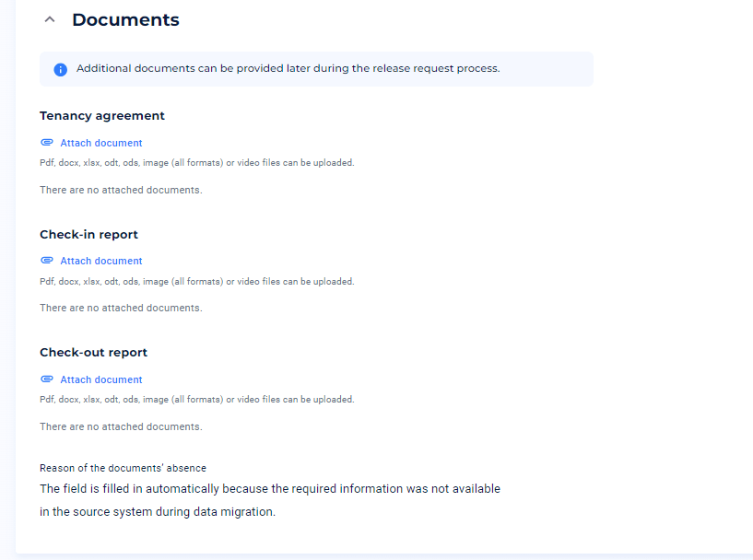753x560 pixels.
Task: Attach document for Tenancy agreement
Action: [x=100, y=143]
